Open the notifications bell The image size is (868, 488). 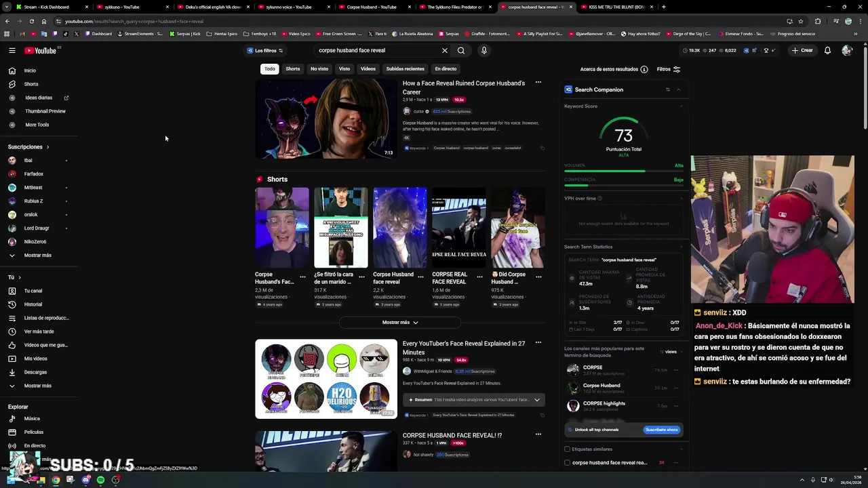(x=827, y=50)
